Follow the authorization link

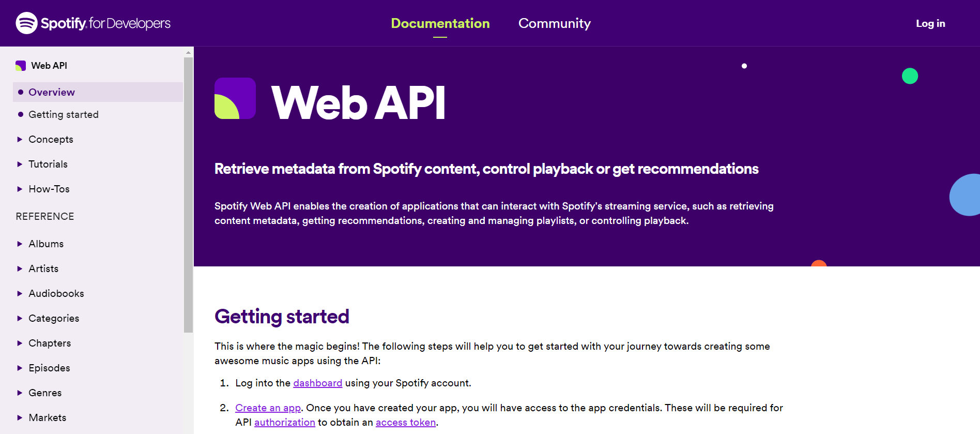284,422
